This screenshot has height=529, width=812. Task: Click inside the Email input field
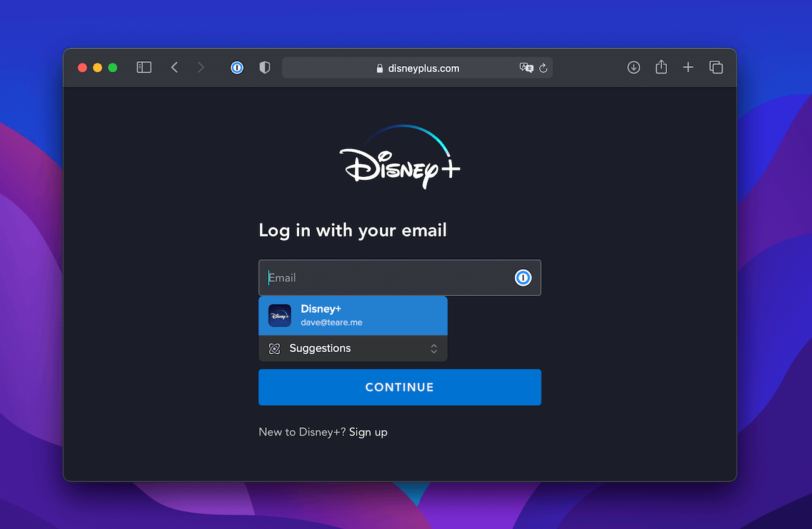tap(375, 277)
